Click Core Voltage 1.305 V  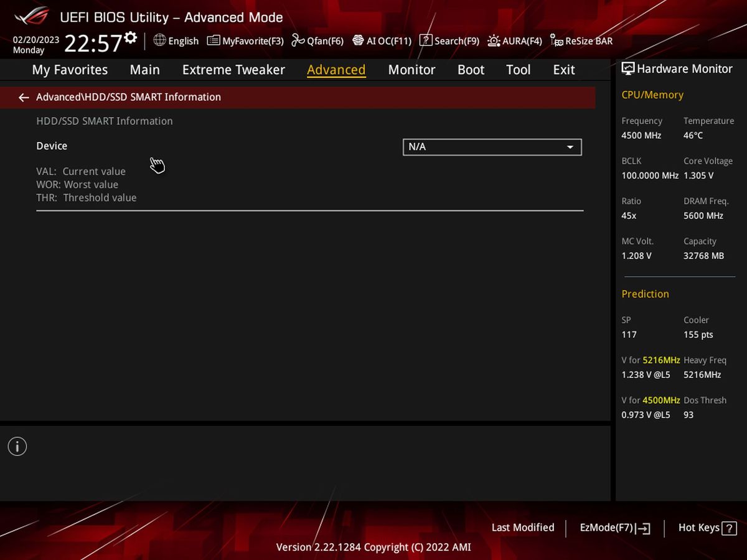click(698, 175)
